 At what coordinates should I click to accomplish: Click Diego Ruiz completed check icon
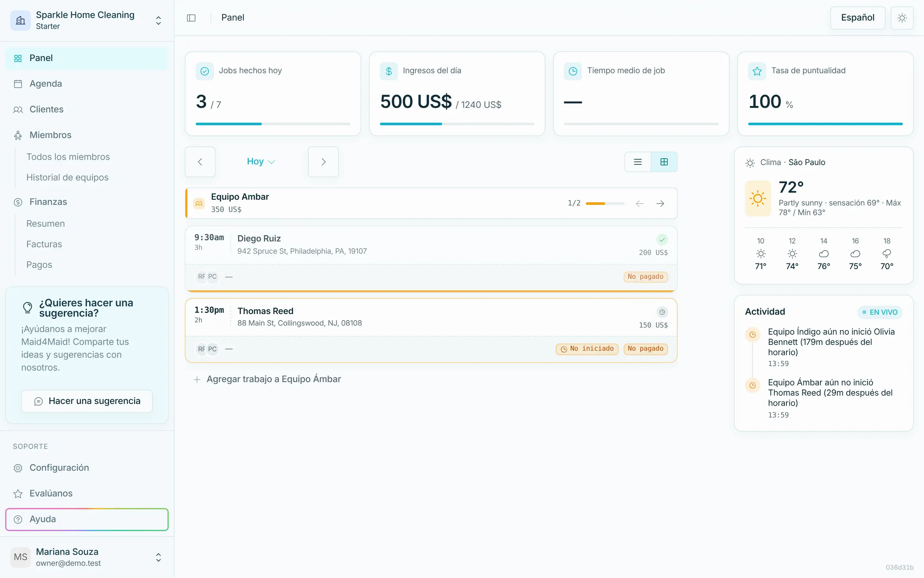tap(662, 240)
